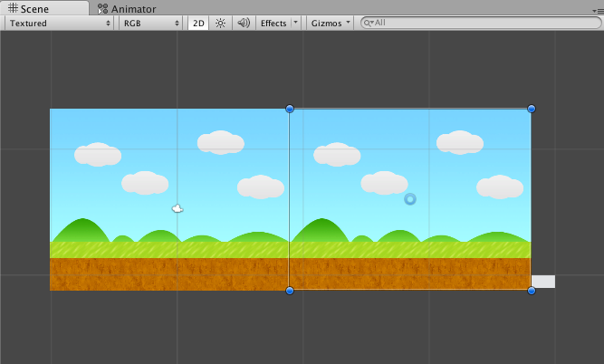Select the bottom-left blue resize handle

click(x=290, y=291)
